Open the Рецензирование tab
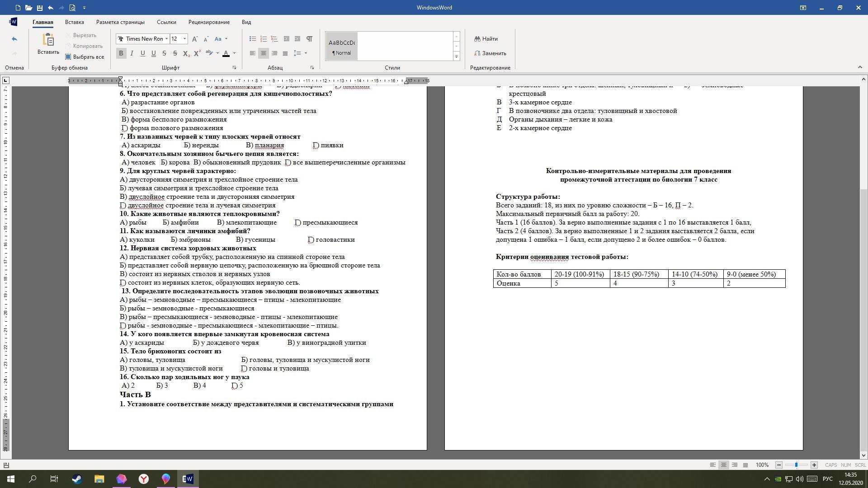This screenshot has width=868, height=488. coord(209,22)
